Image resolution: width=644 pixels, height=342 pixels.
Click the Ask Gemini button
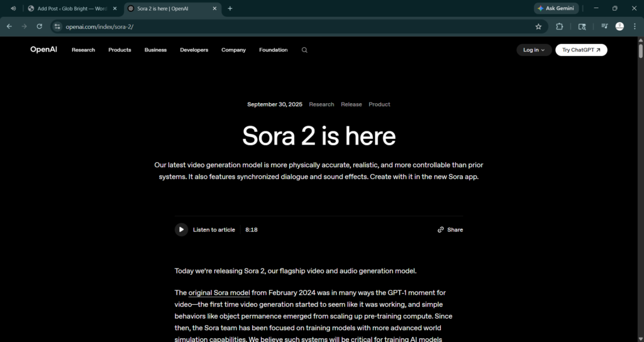(x=556, y=8)
